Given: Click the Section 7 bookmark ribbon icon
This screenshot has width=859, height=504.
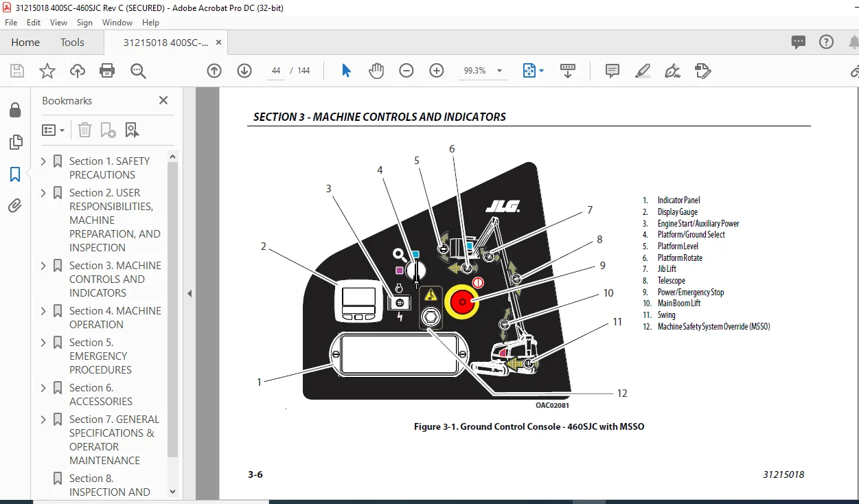Looking at the screenshot, I should click(58, 420).
